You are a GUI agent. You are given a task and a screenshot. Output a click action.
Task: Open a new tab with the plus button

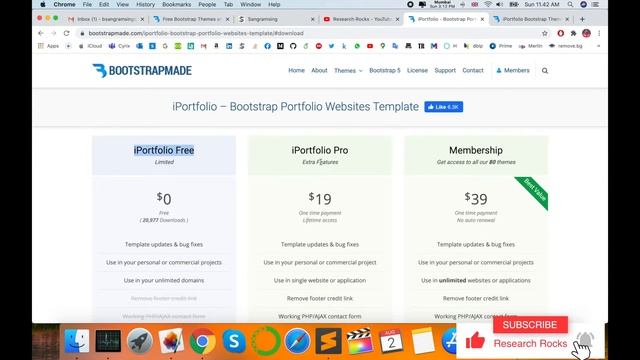582,19
